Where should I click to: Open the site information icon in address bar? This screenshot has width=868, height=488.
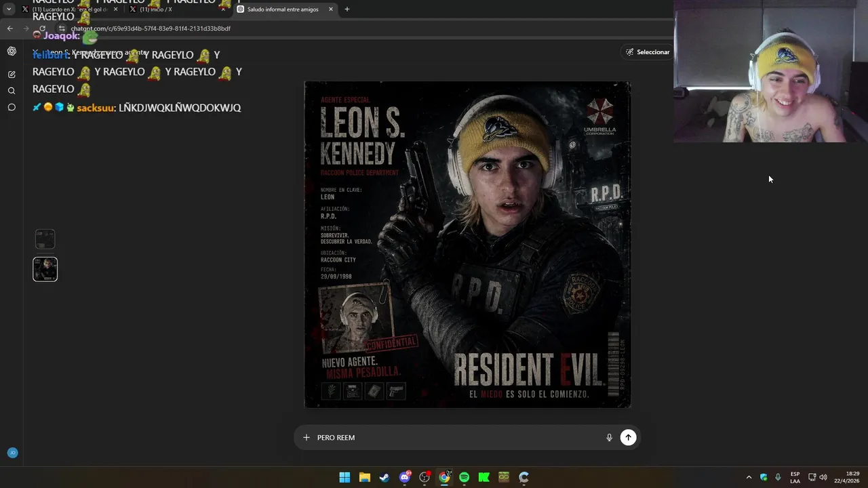pyautogui.click(x=62, y=28)
